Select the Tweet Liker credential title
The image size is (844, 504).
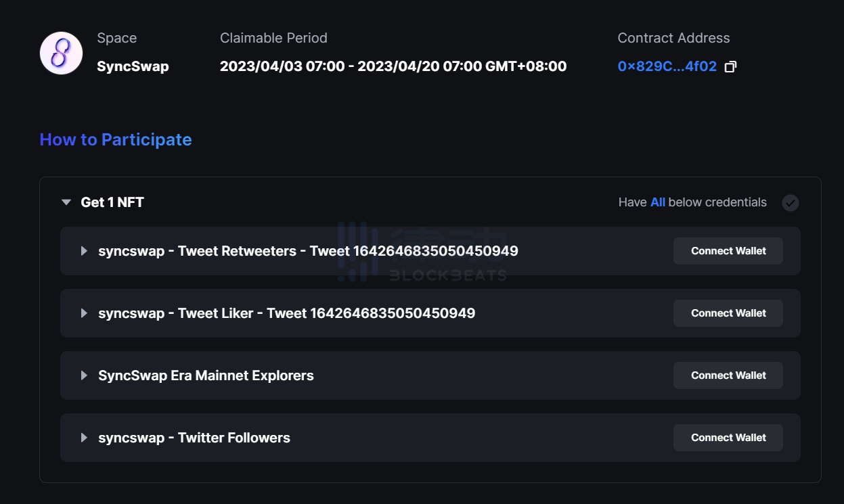coord(286,313)
